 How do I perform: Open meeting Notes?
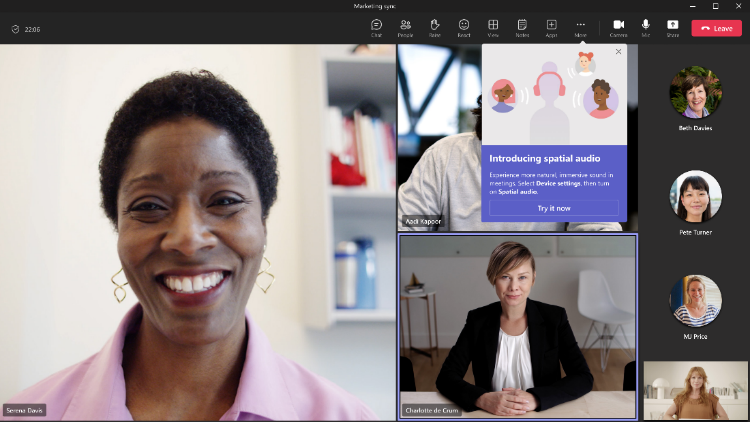[x=522, y=27]
